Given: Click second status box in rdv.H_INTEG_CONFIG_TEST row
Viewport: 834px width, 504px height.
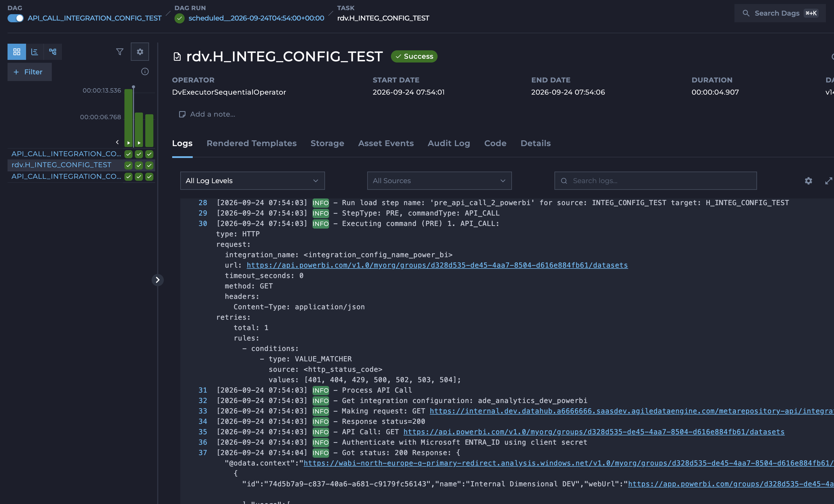Looking at the screenshot, I should 139,165.
